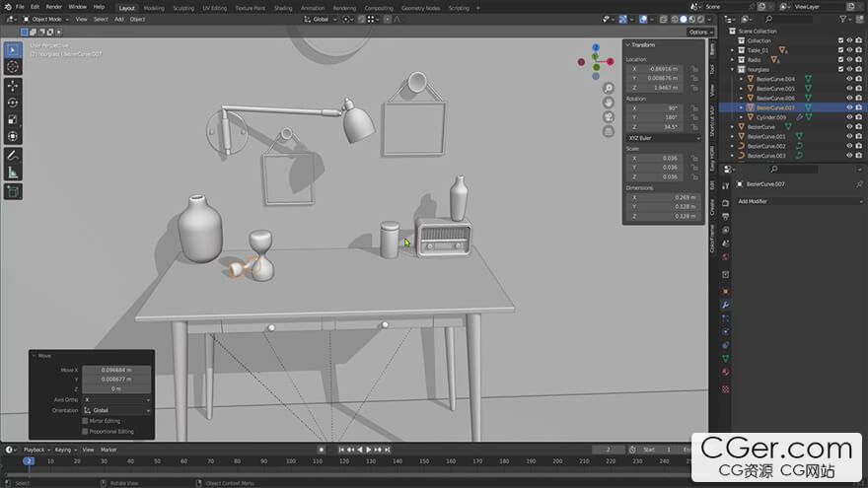Click the Marker menu in timeline
Image resolution: width=868 pixels, height=488 pixels.
tap(108, 450)
